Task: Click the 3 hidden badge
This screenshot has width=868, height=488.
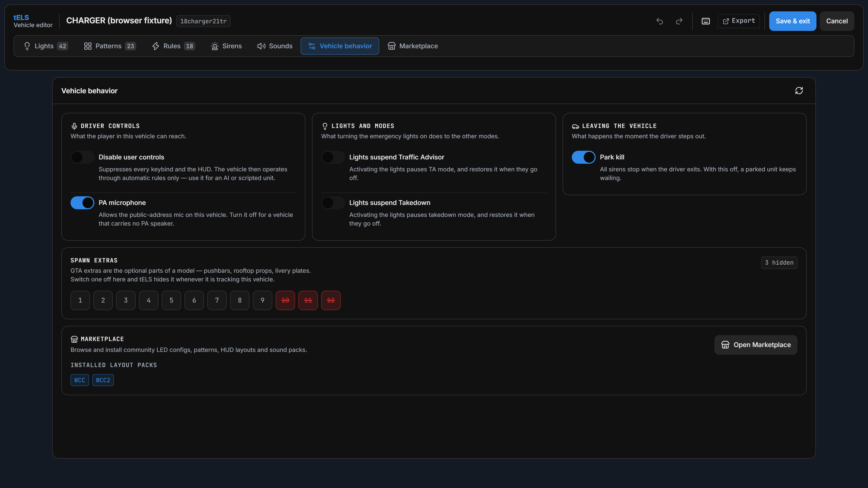Action: point(779,263)
